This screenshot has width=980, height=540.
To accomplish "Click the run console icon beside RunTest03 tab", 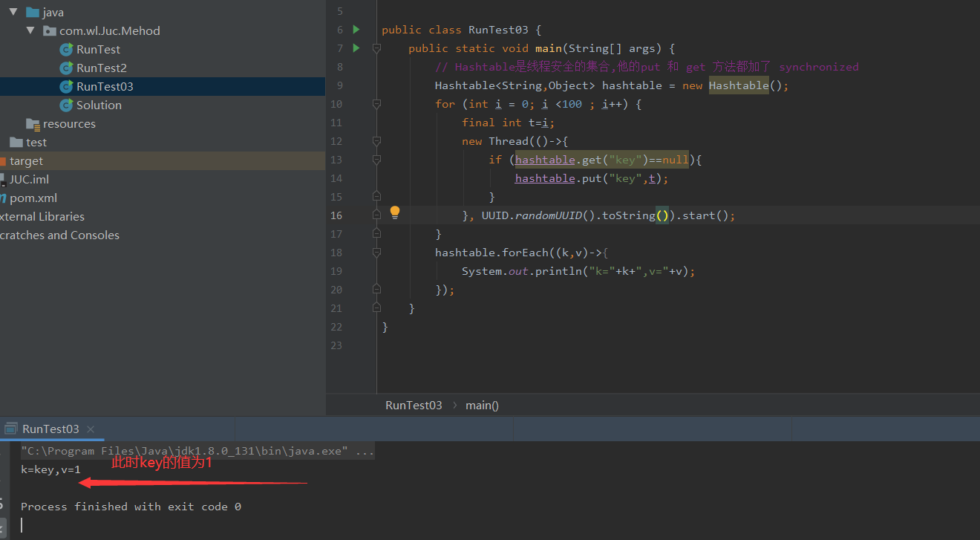I will point(11,429).
